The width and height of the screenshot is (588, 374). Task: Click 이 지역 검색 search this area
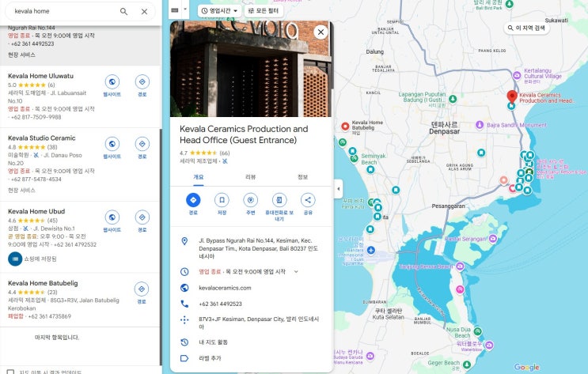[x=526, y=28]
